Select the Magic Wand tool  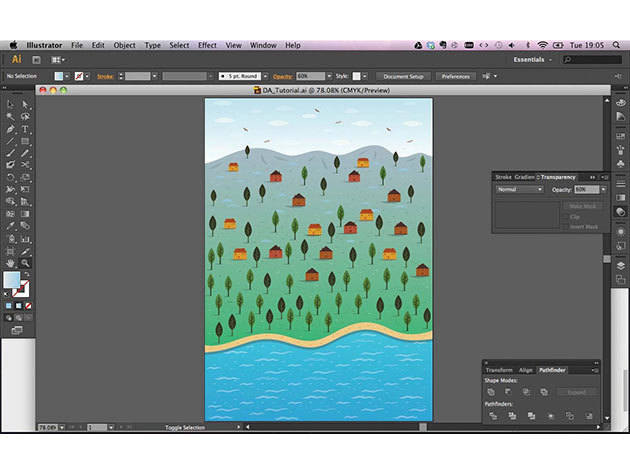click(10, 117)
